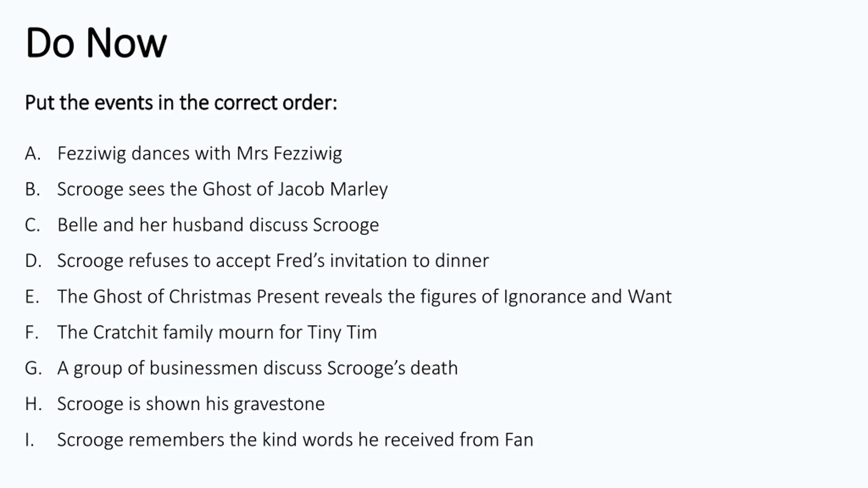This screenshot has height=488, width=868.
Task: Click item H about Scrooge's gravestone
Action: [x=191, y=404]
